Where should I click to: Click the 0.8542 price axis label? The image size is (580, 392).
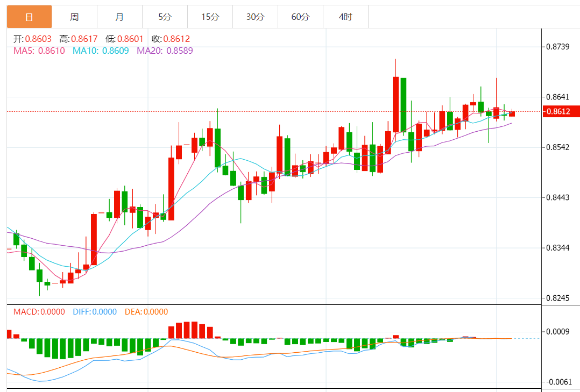558,147
